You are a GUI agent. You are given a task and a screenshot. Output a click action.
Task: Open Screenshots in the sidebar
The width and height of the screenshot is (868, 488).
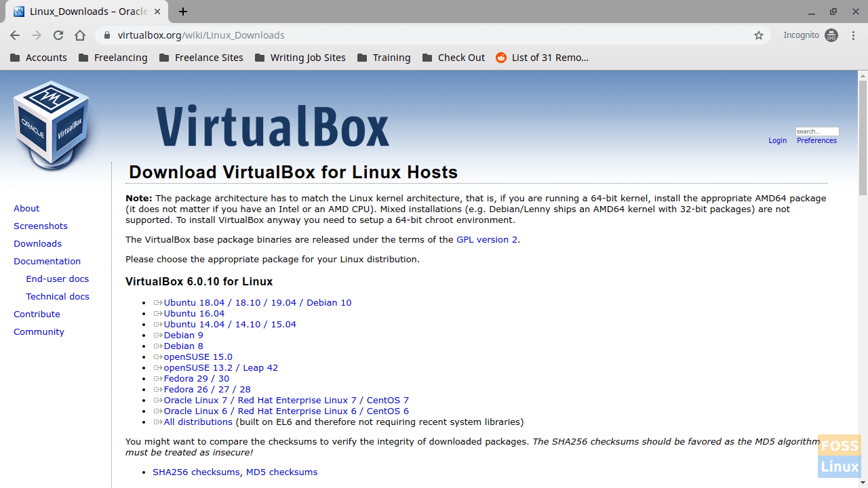41,226
